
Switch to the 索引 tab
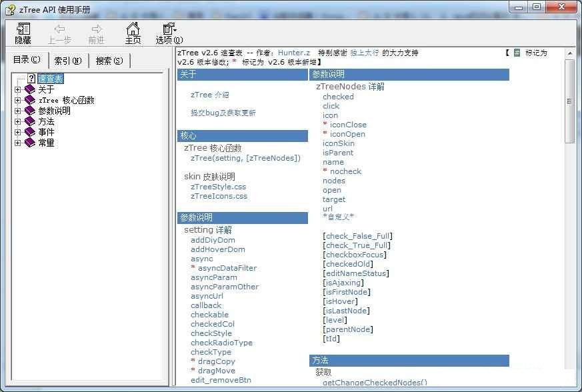67,60
